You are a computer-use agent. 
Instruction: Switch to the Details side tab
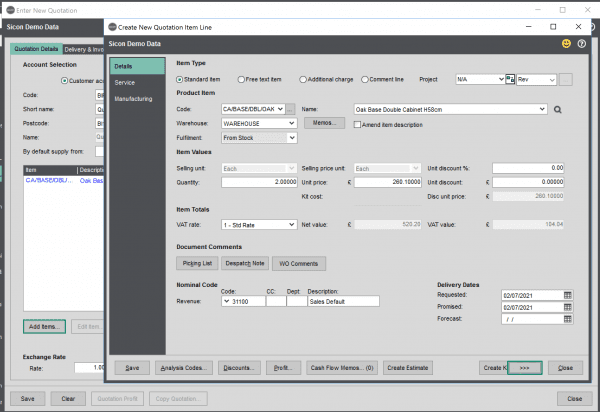point(137,66)
